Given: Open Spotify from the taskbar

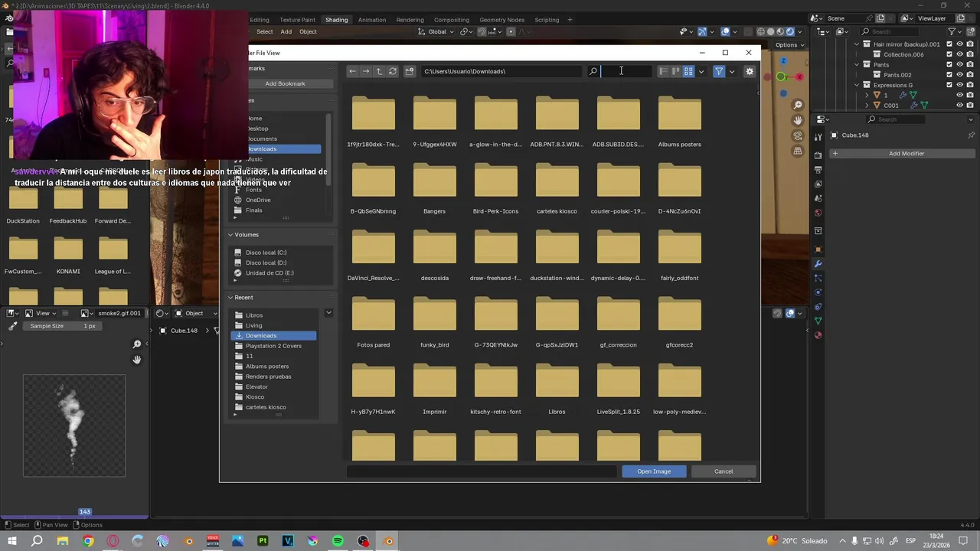Looking at the screenshot, I should click(x=338, y=541).
